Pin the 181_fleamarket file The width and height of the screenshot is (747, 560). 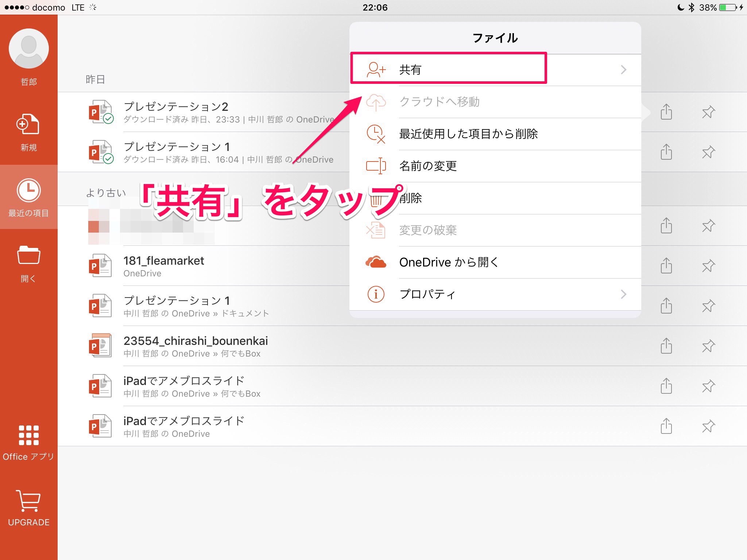[x=708, y=266]
